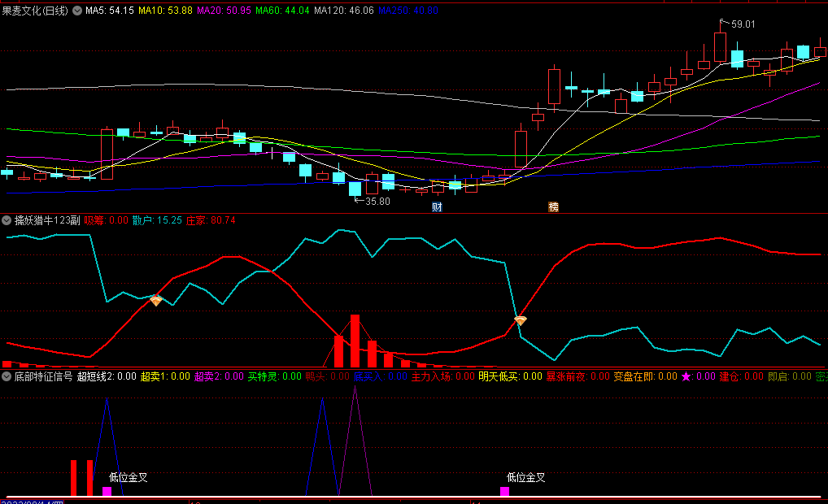The image size is (828, 504).
Task: Click the diamond signal icon on the first line crossover
Action: tap(156, 301)
